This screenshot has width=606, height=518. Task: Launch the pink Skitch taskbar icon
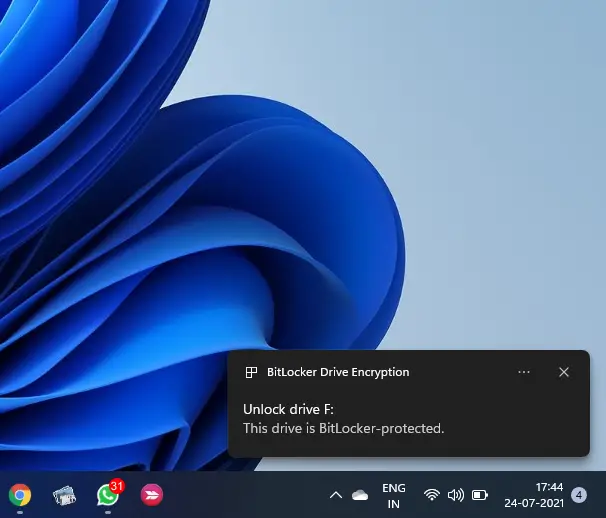pyautogui.click(x=152, y=495)
